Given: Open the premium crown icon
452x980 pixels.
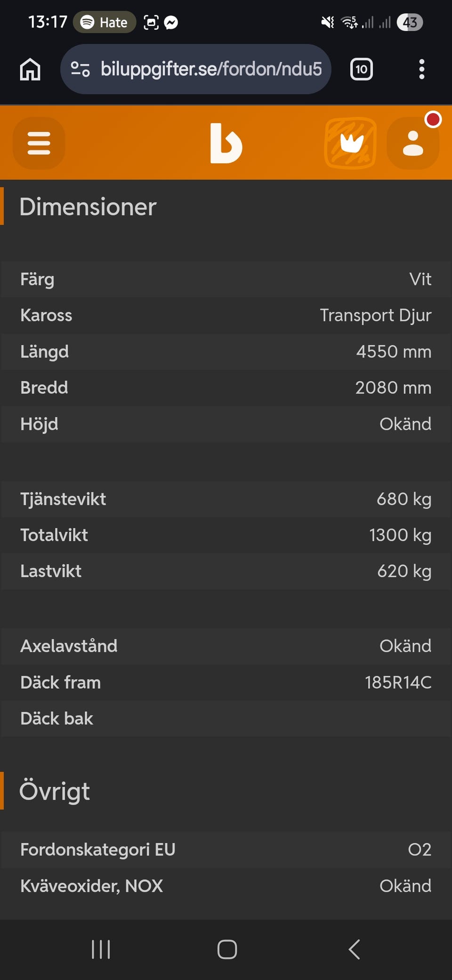Looking at the screenshot, I should click(x=350, y=143).
